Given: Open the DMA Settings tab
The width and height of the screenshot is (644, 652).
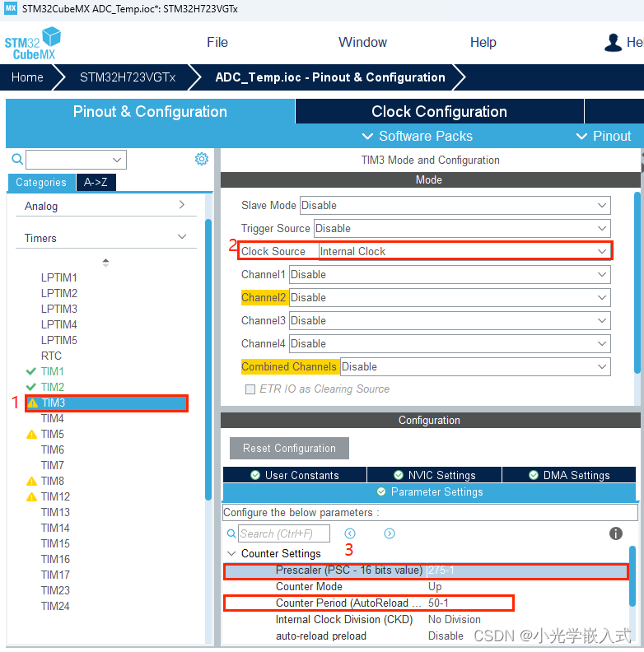Looking at the screenshot, I should 569,475.
